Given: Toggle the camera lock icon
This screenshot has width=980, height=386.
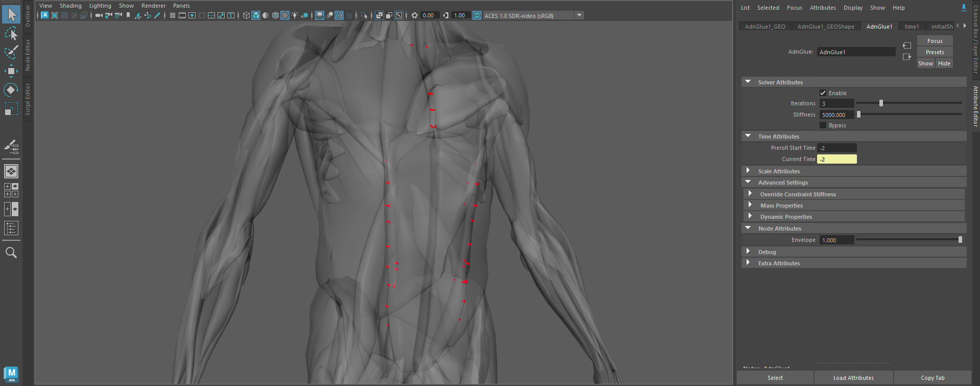Looking at the screenshot, I should click(108, 15).
